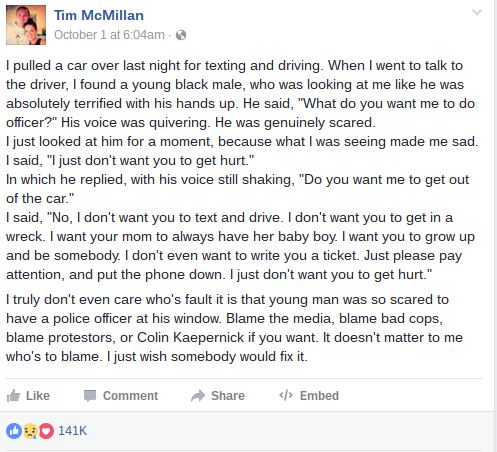This screenshot has height=452, width=497.
Task: View the 141K reactions count
Action: pos(72,431)
